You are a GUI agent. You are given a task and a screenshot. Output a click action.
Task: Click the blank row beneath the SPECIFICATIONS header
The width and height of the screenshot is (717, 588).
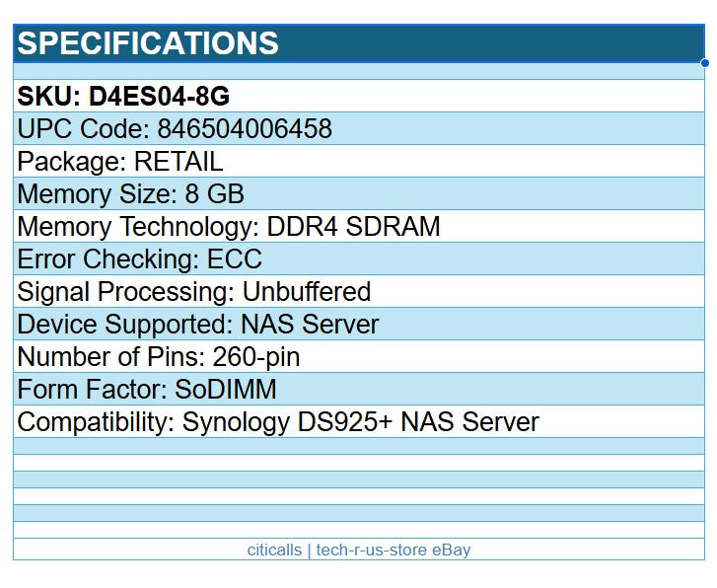click(x=359, y=71)
